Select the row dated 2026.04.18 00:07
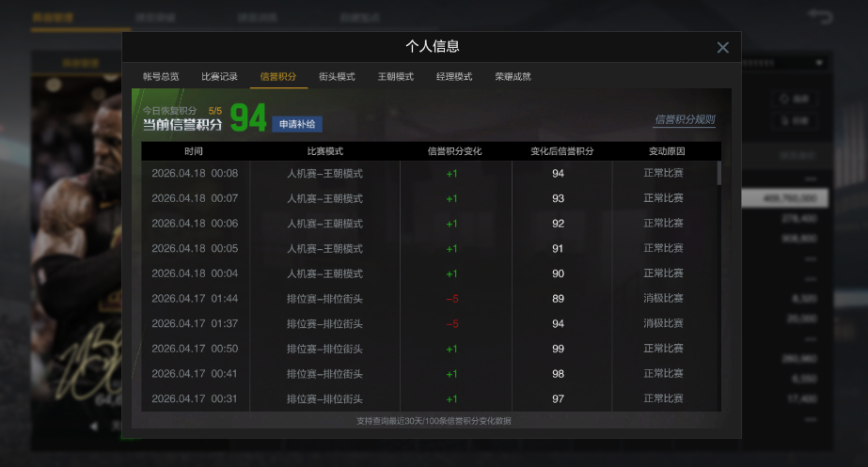 coord(429,198)
